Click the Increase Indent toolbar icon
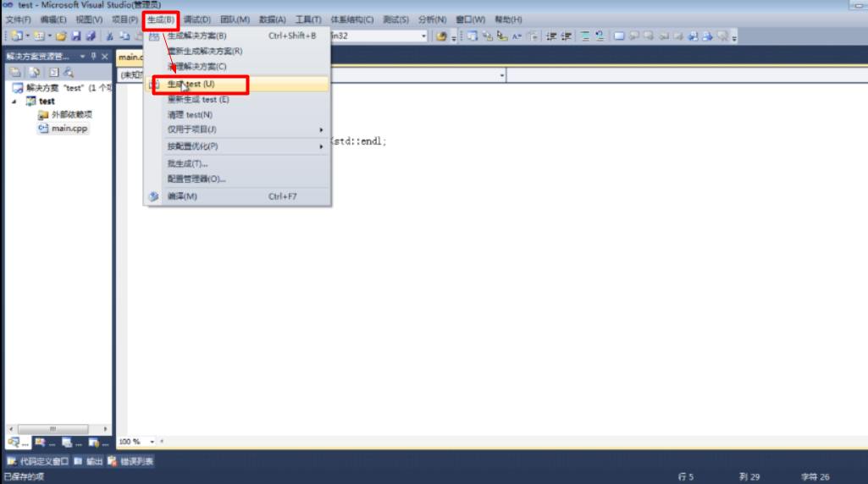The height and width of the screenshot is (484, 868). click(x=567, y=36)
